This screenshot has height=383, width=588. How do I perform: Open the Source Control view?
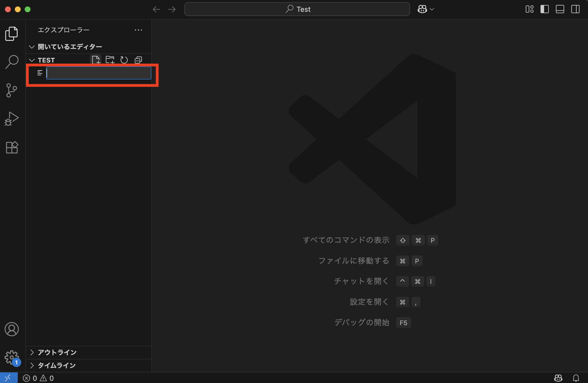tap(11, 90)
